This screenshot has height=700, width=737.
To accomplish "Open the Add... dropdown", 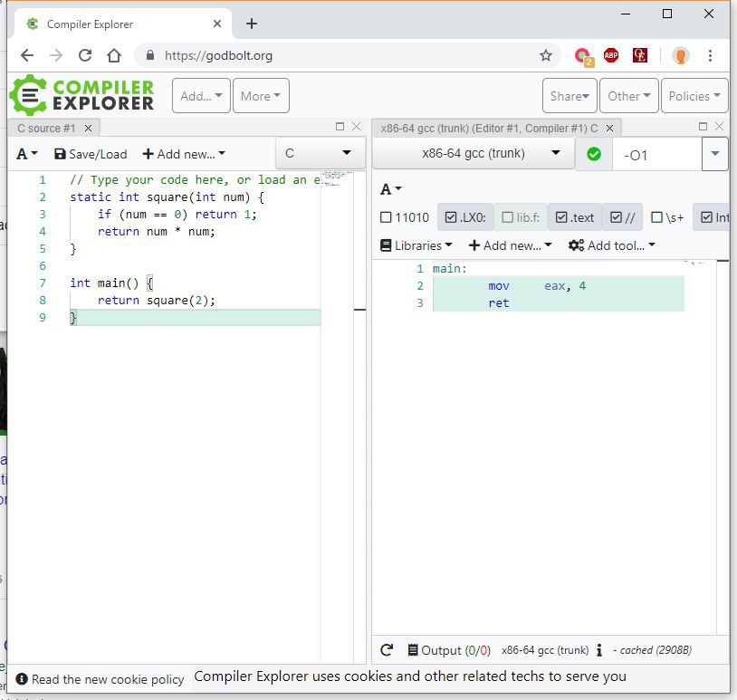I will [x=201, y=96].
